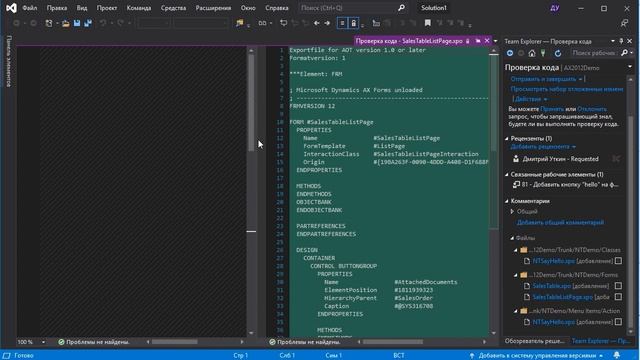This screenshot has height=360, width=640.
Task: Collapse the Рецензенты section
Action: coord(507,139)
